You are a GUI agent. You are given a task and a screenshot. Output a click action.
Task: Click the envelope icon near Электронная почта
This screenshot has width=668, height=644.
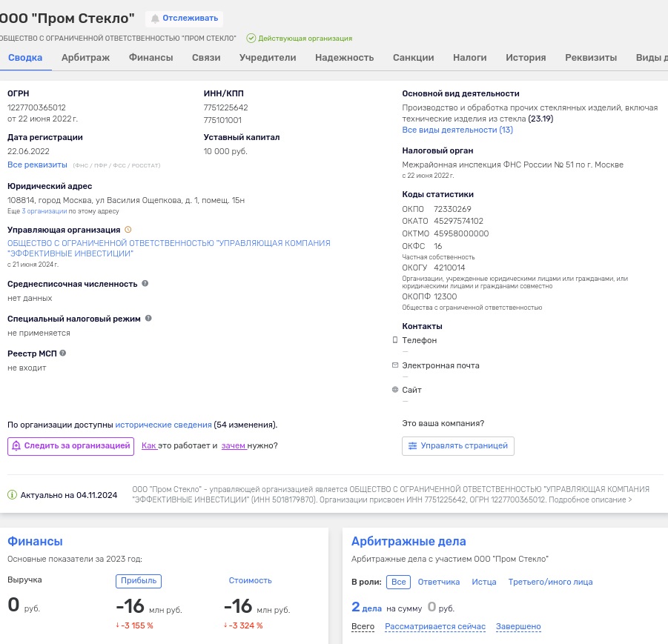[x=395, y=365]
